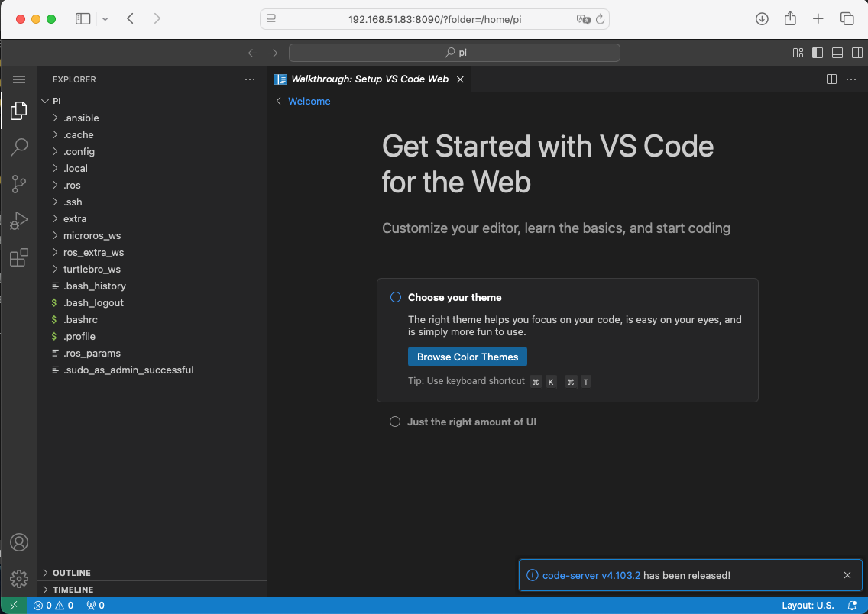This screenshot has height=614, width=868.
Task: Open the Extensions view
Action: pyautogui.click(x=19, y=257)
